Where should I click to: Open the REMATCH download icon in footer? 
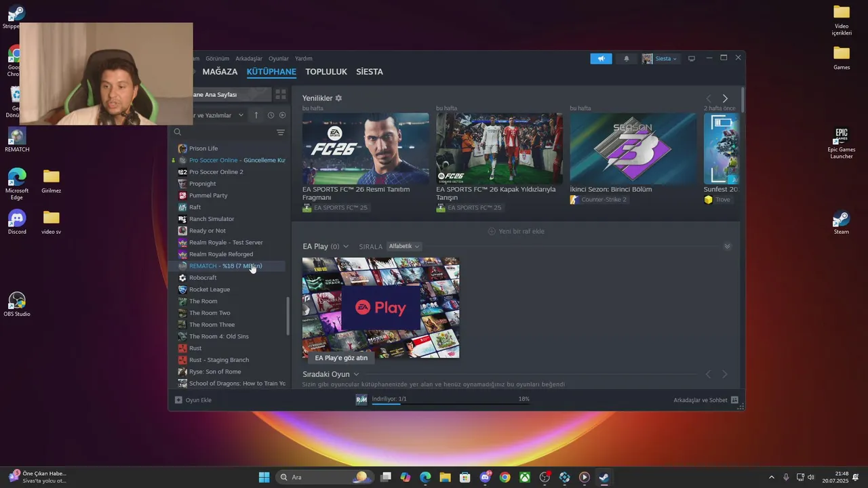[x=361, y=399]
